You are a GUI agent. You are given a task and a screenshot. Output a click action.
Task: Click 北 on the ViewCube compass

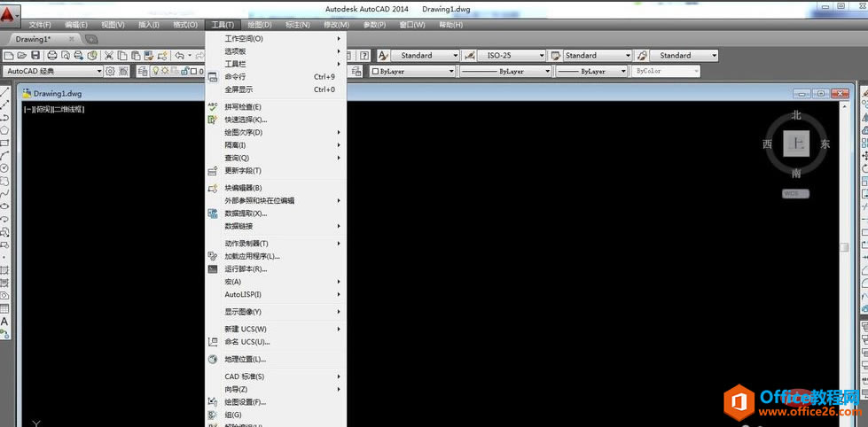coord(796,115)
